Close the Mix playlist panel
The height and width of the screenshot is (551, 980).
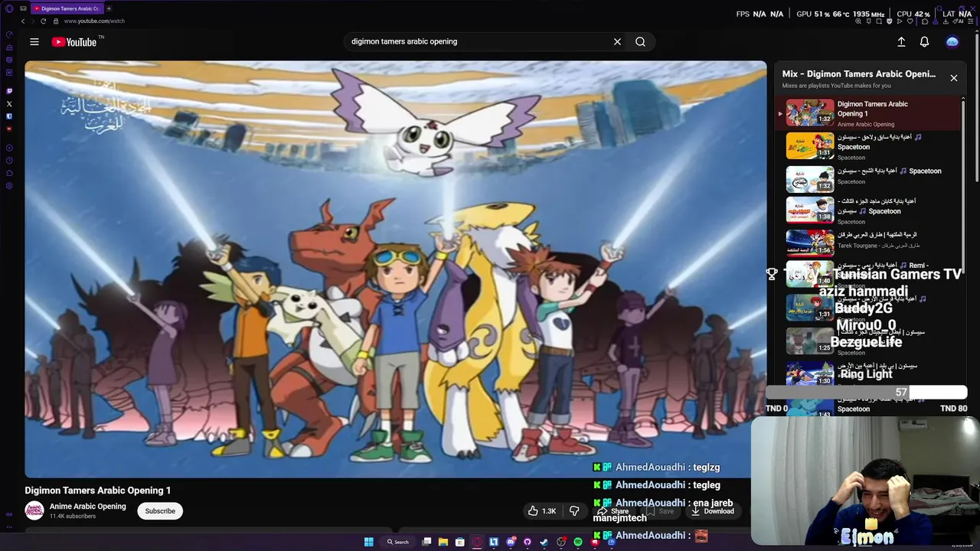pyautogui.click(x=954, y=78)
